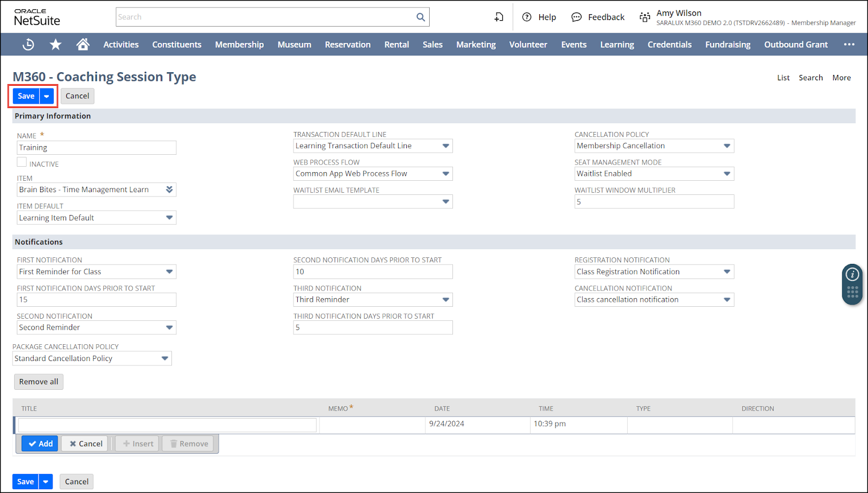Open the Cancellation Policy dropdown
This screenshot has width=868, height=493.
tap(726, 146)
